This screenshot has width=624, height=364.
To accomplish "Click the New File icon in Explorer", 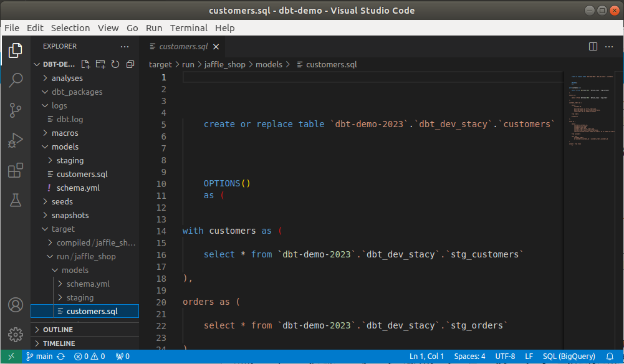I will pyautogui.click(x=85, y=64).
